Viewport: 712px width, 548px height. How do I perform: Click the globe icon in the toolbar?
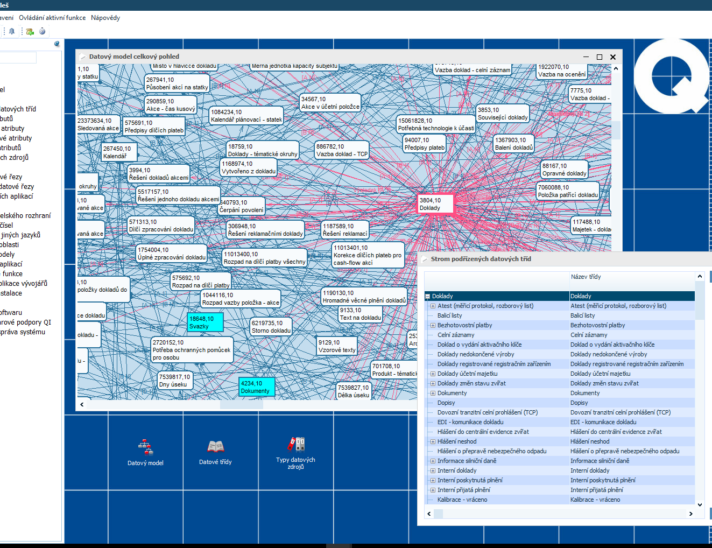42,32
